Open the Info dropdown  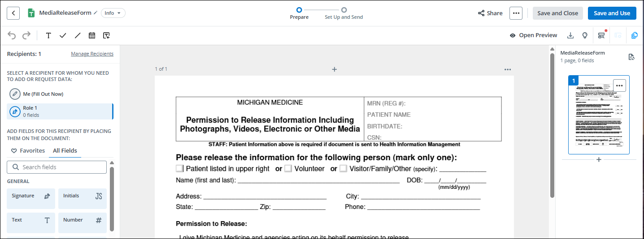pyautogui.click(x=113, y=13)
